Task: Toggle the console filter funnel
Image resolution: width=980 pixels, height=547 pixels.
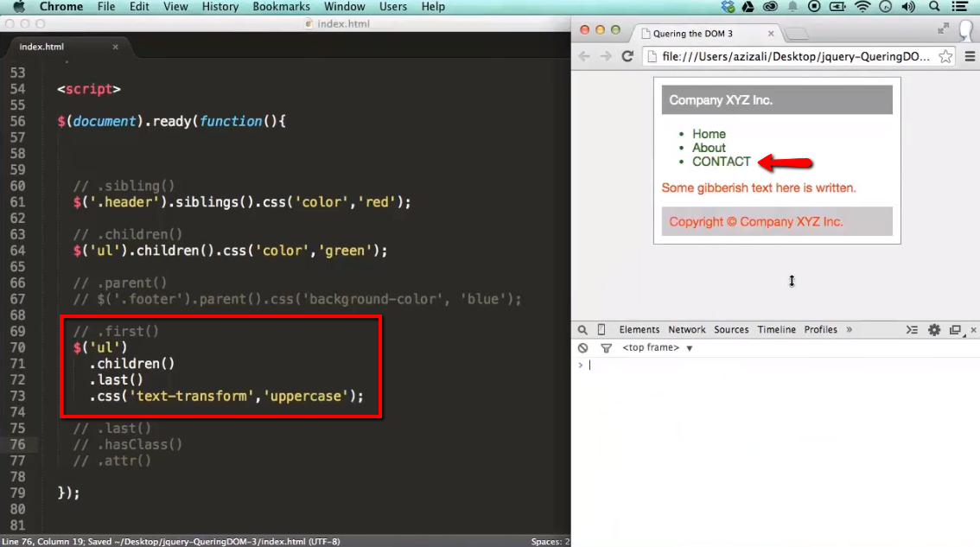Action: tap(606, 347)
